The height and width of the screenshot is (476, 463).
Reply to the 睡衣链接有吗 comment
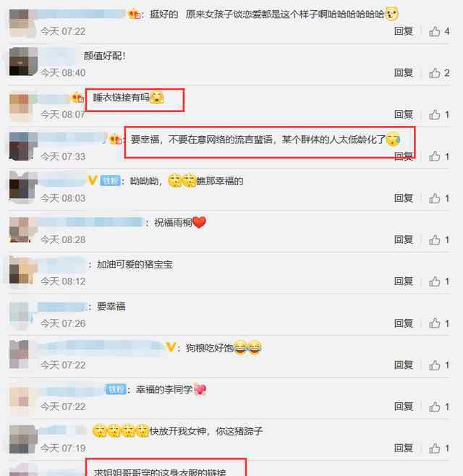pyautogui.click(x=404, y=114)
